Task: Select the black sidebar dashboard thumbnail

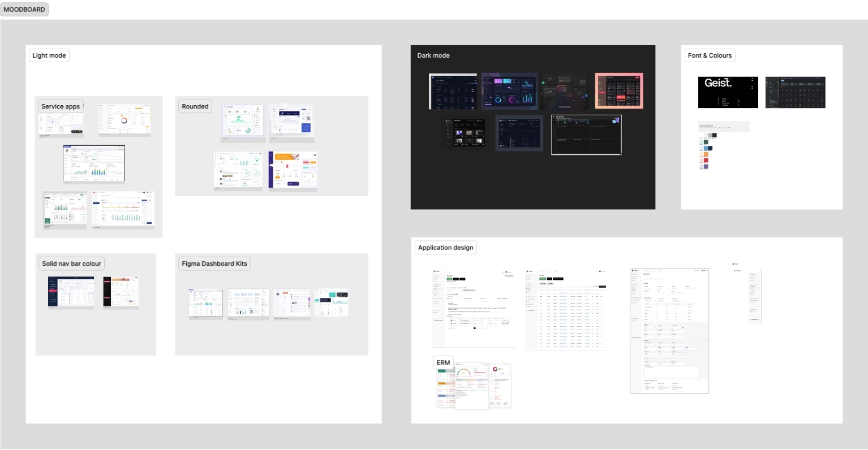Action: click(x=121, y=292)
